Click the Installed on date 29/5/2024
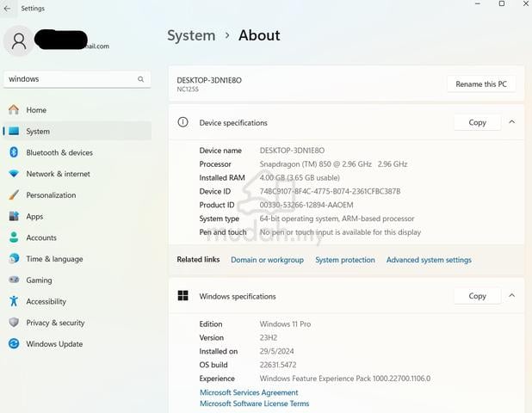The image size is (532, 413). click(276, 351)
